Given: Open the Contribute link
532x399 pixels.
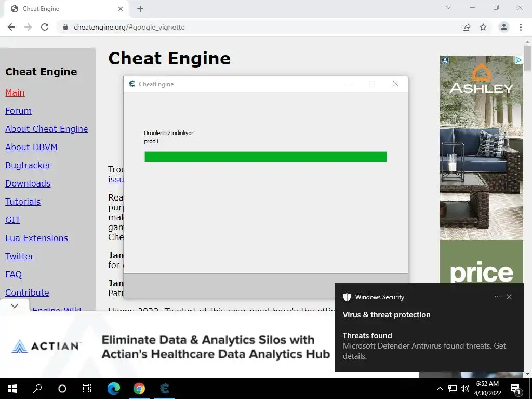Looking at the screenshot, I should pos(27,292).
